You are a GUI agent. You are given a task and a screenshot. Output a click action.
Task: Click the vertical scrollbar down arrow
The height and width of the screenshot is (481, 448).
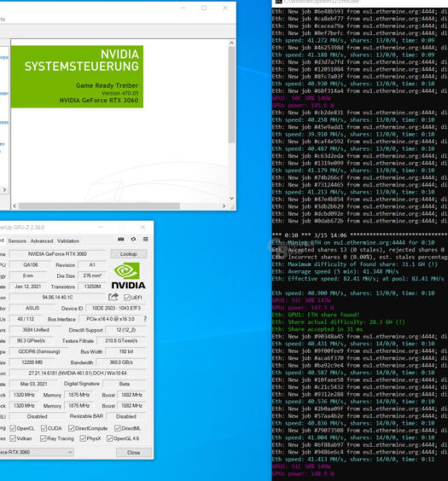pyautogui.click(x=231, y=199)
